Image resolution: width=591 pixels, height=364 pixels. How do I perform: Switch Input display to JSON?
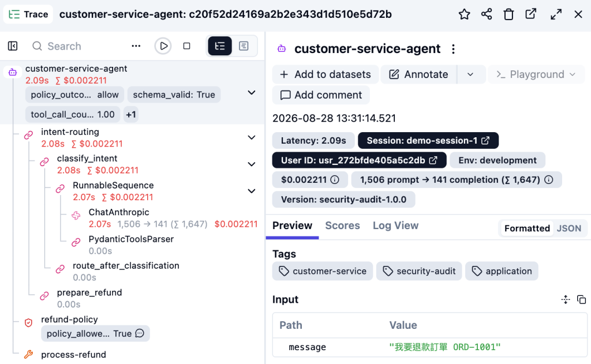pyautogui.click(x=568, y=228)
